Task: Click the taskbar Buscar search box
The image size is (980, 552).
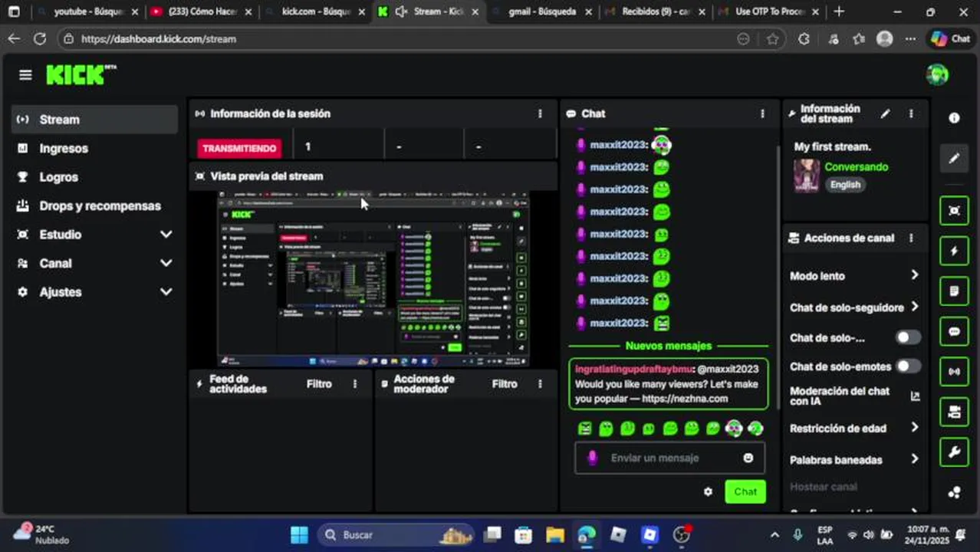Action: tap(396, 534)
